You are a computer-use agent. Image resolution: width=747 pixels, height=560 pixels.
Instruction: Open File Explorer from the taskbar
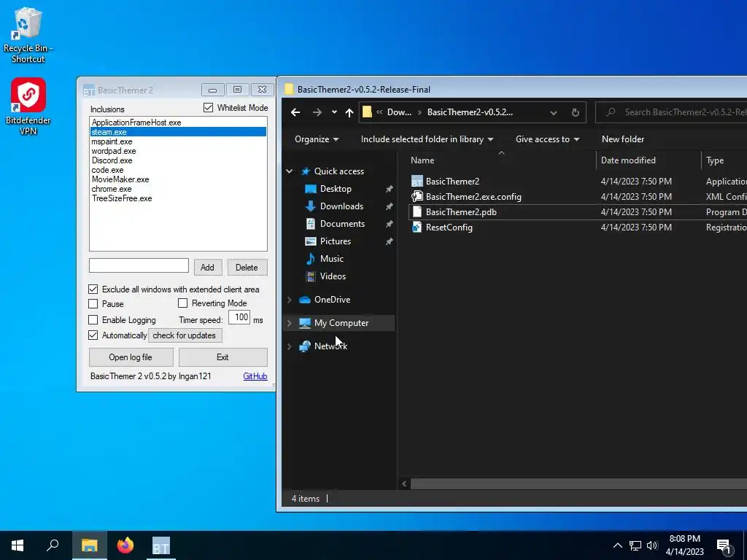point(89,545)
